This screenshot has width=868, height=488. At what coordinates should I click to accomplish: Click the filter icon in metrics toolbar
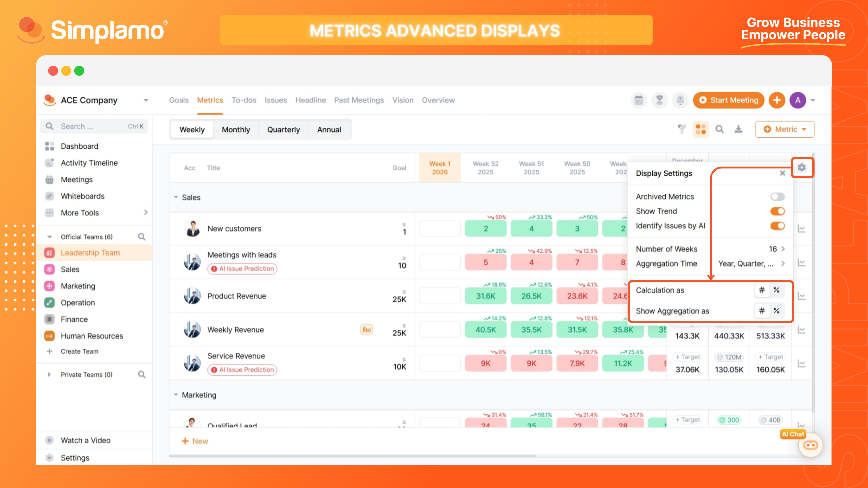click(x=682, y=129)
